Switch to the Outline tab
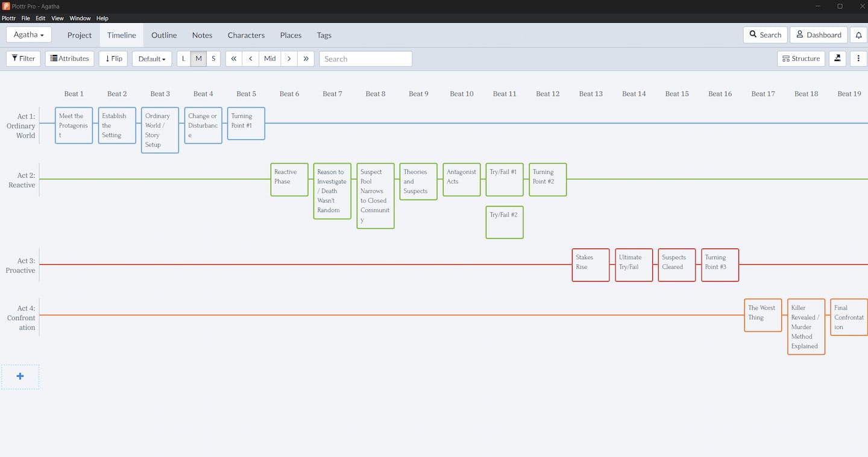The height and width of the screenshot is (457, 868). (164, 35)
